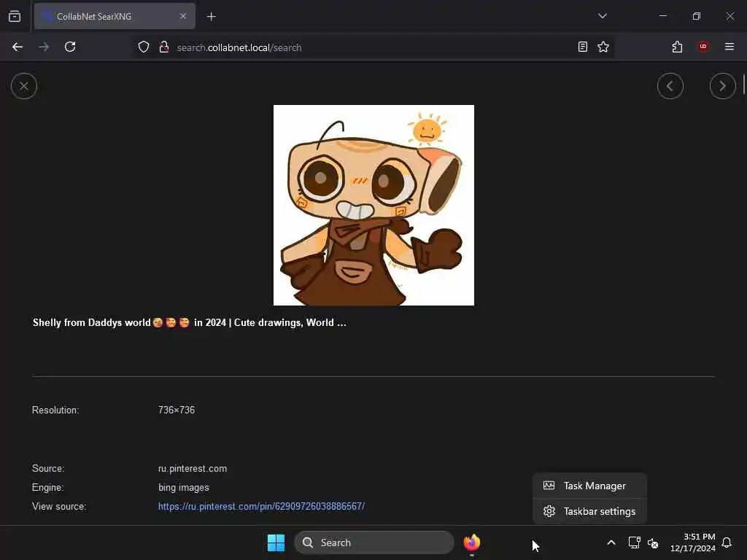This screenshot has width=747, height=560.
Task: Click the engine value bing images
Action: point(183,488)
